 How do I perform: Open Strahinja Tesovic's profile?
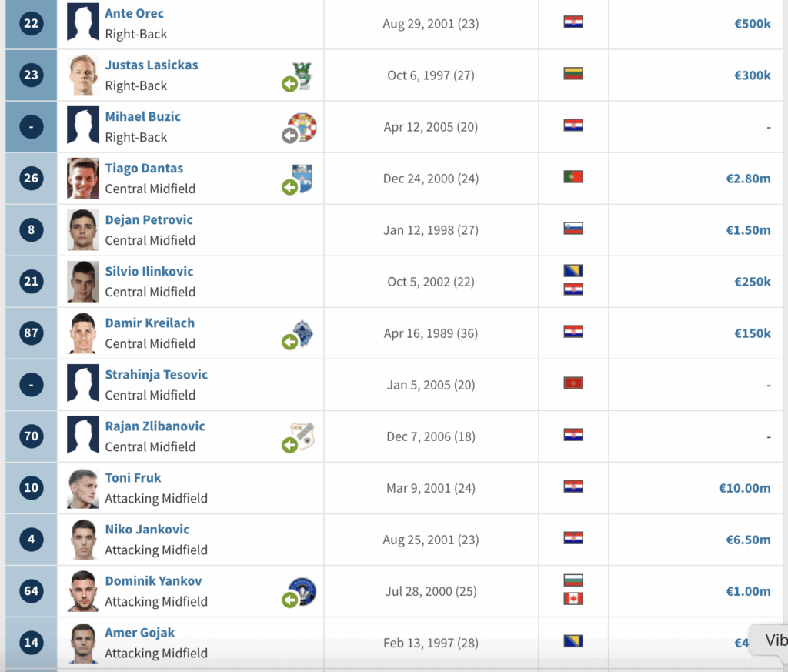[156, 374]
